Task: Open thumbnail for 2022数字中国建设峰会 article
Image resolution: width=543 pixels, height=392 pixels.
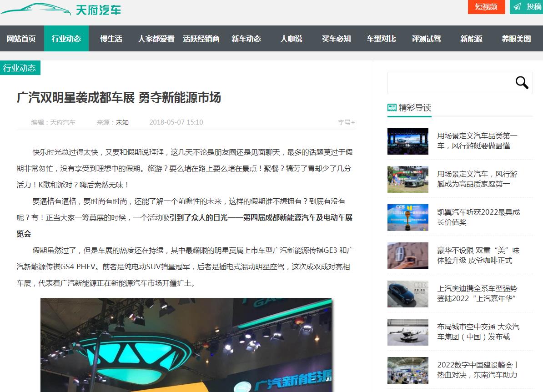Action: [x=408, y=371]
